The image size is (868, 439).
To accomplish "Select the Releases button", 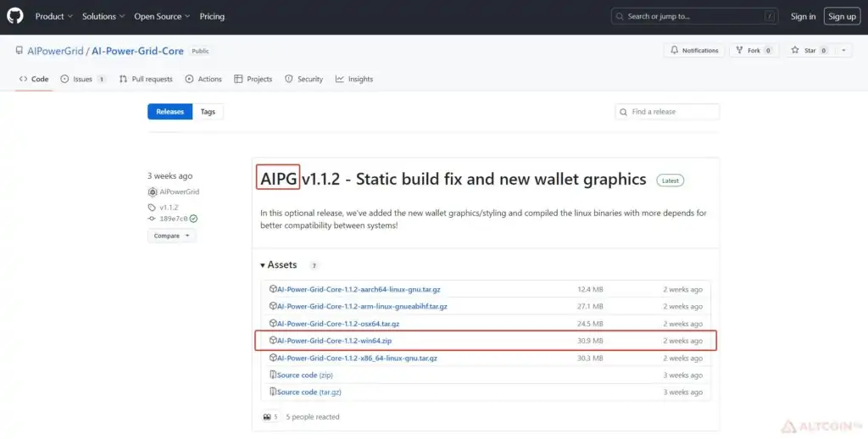I will pyautogui.click(x=170, y=112).
